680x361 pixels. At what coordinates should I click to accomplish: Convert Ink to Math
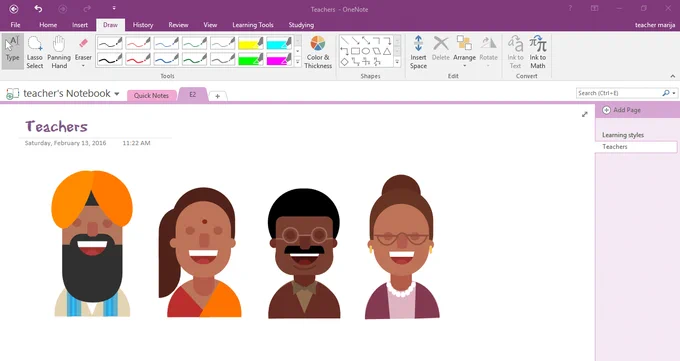[x=538, y=52]
